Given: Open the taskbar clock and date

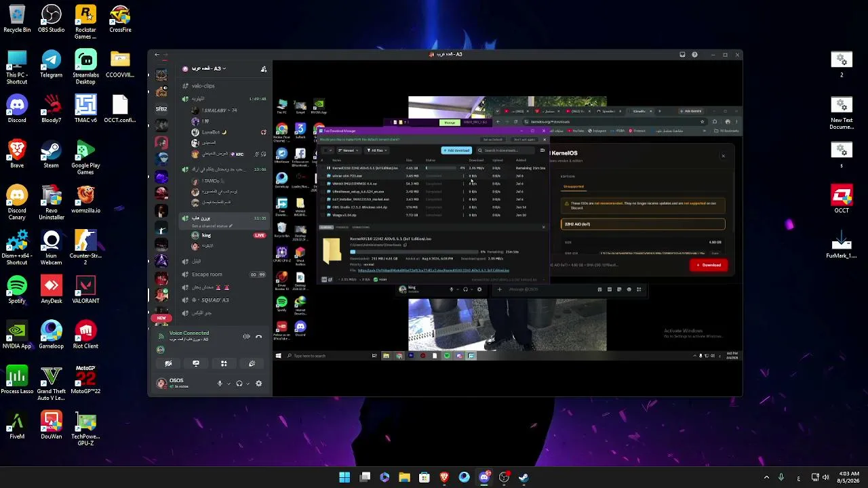Looking at the screenshot, I should pos(848,477).
